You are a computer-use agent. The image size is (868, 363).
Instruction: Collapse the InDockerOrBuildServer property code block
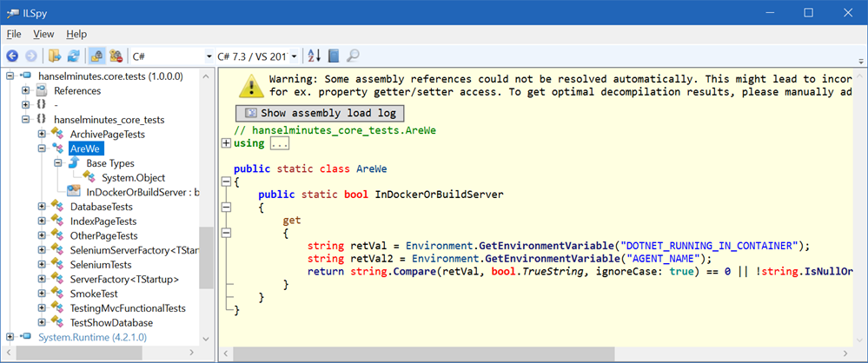pos(226,207)
